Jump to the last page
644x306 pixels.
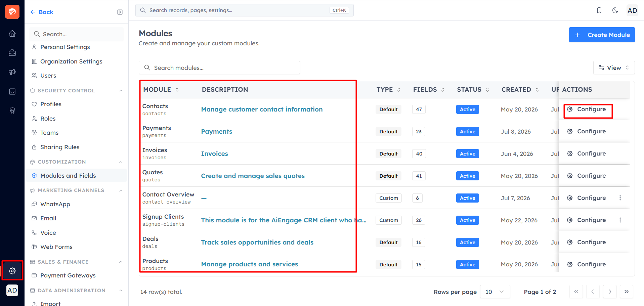pyautogui.click(x=627, y=292)
